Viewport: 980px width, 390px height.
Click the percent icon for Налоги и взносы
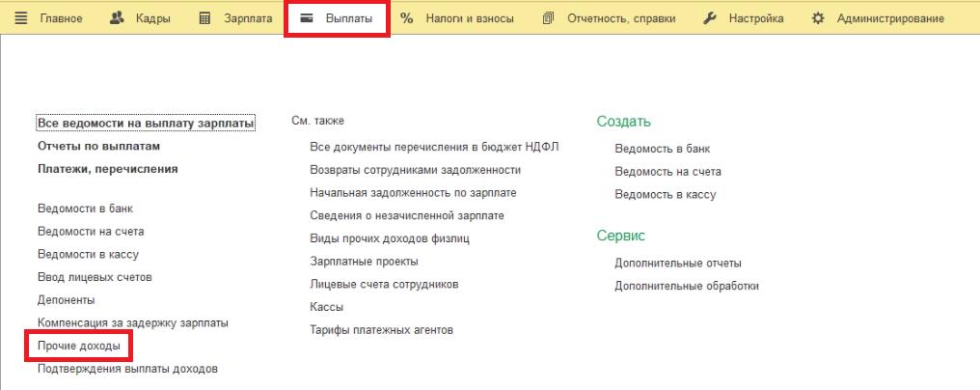(x=406, y=19)
